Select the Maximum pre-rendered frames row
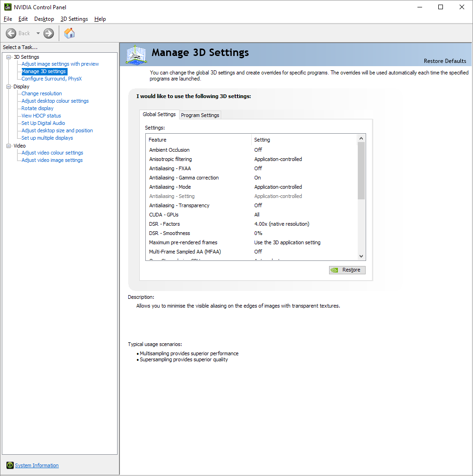Screen dimensions: 473x476 [x=251, y=242]
